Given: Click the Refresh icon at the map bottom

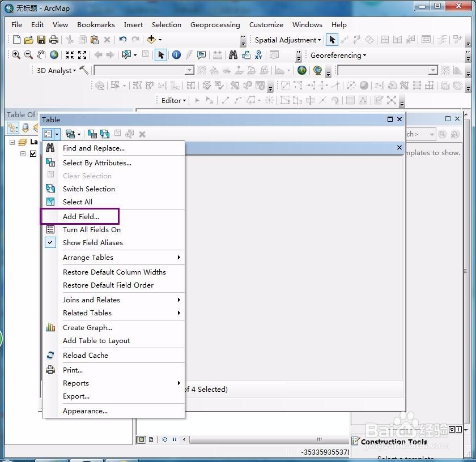Looking at the screenshot, I should coord(164,439).
